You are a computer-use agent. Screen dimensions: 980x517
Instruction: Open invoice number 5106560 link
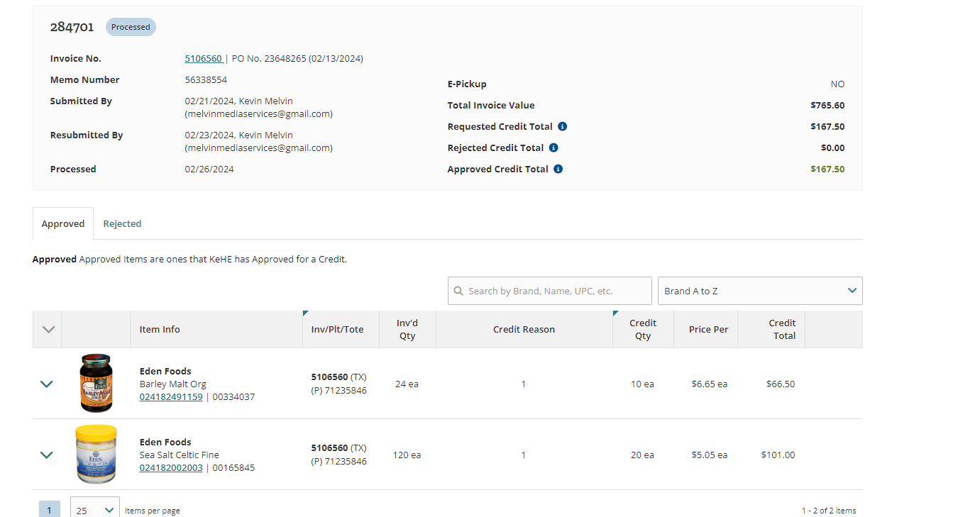[204, 58]
